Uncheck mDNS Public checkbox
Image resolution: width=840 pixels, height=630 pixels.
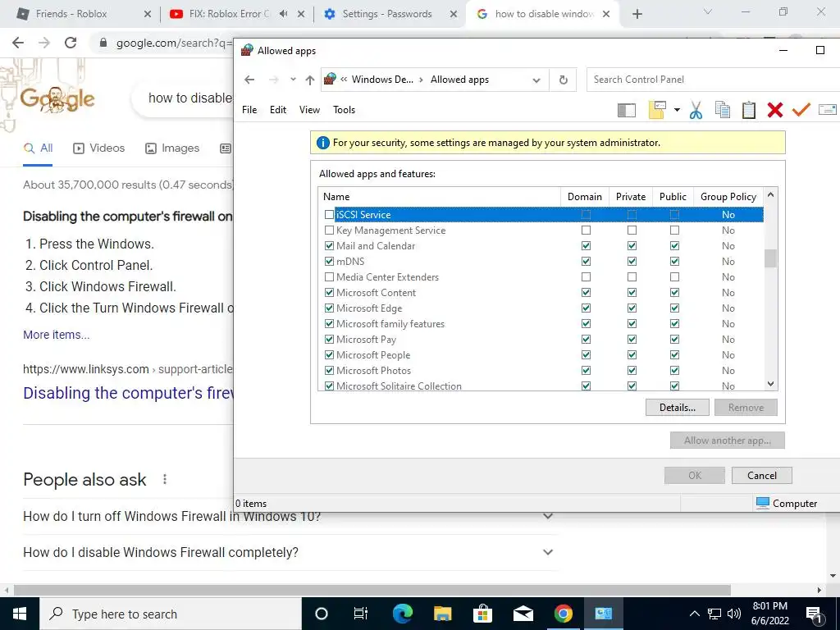tap(674, 262)
